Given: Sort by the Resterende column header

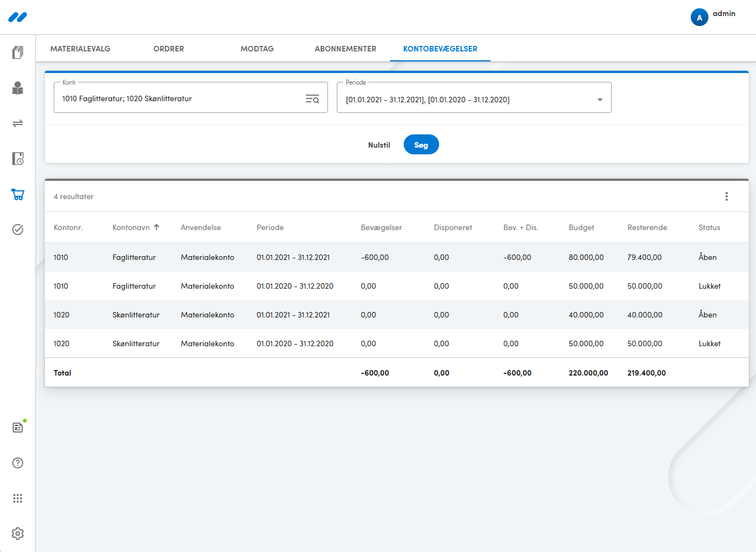Looking at the screenshot, I should (647, 227).
